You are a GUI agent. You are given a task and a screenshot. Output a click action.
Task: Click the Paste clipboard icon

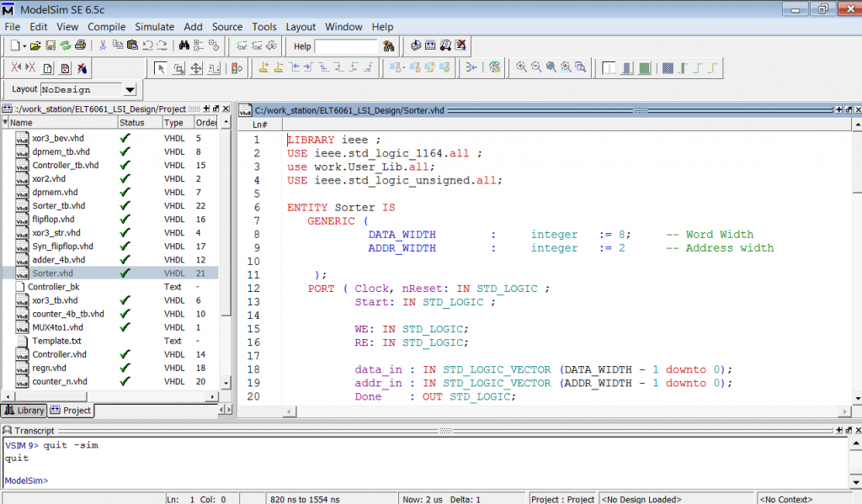click(x=133, y=45)
